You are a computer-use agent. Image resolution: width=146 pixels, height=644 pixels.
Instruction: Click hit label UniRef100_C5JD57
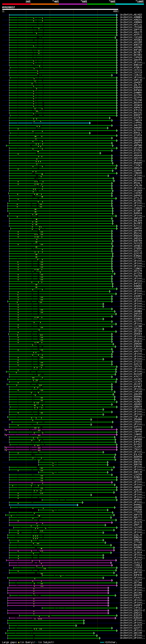click(131, 447)
